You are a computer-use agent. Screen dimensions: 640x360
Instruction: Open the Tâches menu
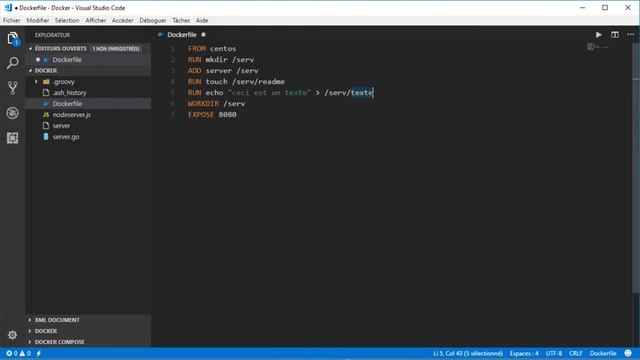pyautogui.click(x=181, y=20)
